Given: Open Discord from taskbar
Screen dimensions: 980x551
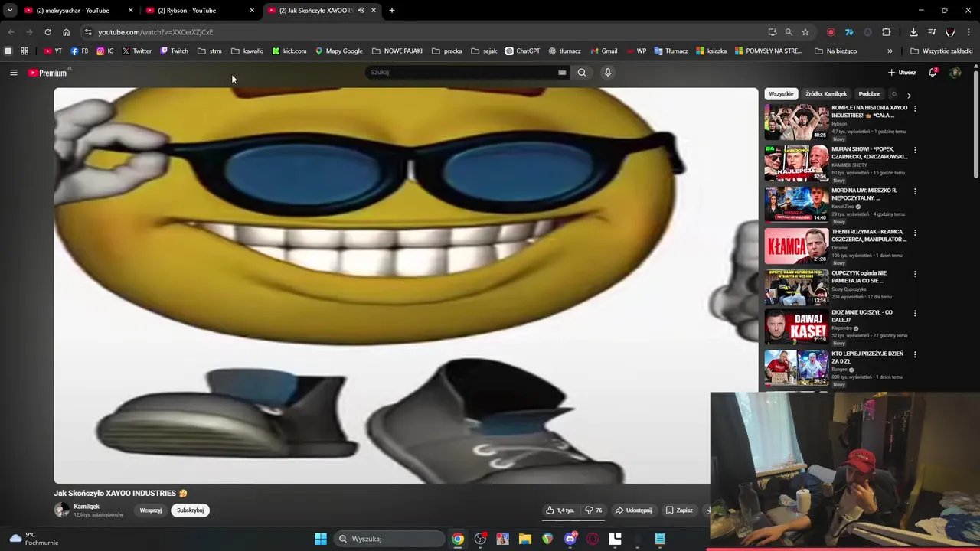Looking at the screenshot, I should click(570, 539).
